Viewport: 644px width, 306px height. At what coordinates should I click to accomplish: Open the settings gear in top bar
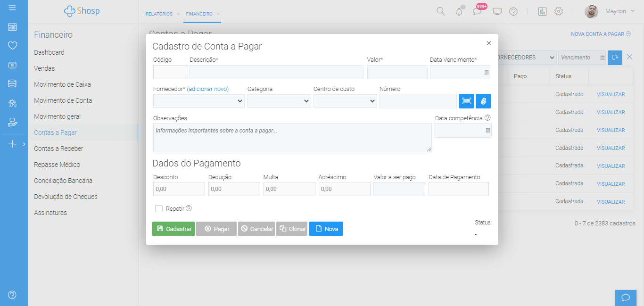pos(559,11)
